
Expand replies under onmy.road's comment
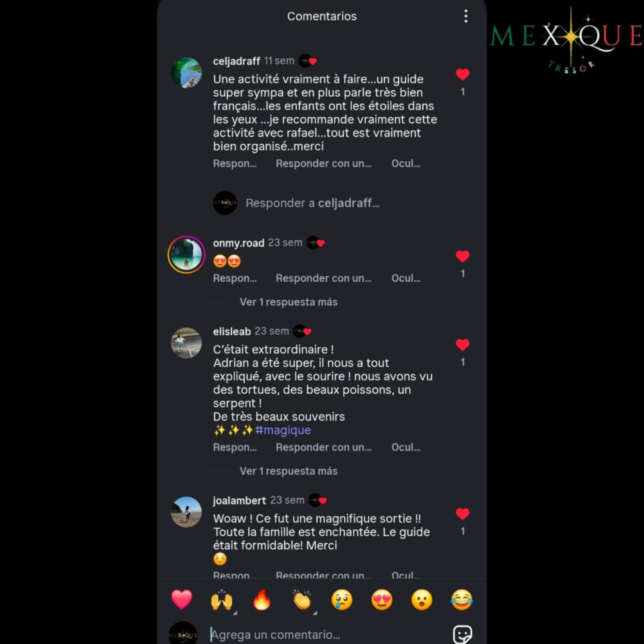point(288,302)
